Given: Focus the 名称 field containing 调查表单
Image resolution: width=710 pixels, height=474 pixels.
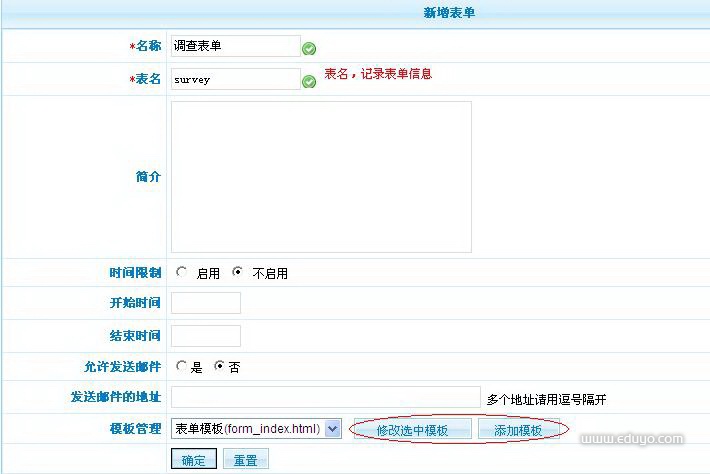Looking at the screenshot, I should (x=235, y=46).
